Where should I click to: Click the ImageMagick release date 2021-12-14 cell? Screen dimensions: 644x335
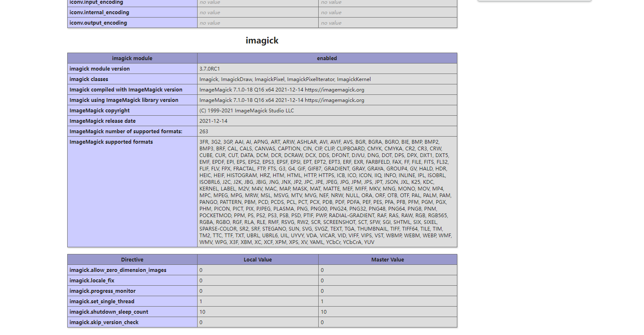pos(327,121)
